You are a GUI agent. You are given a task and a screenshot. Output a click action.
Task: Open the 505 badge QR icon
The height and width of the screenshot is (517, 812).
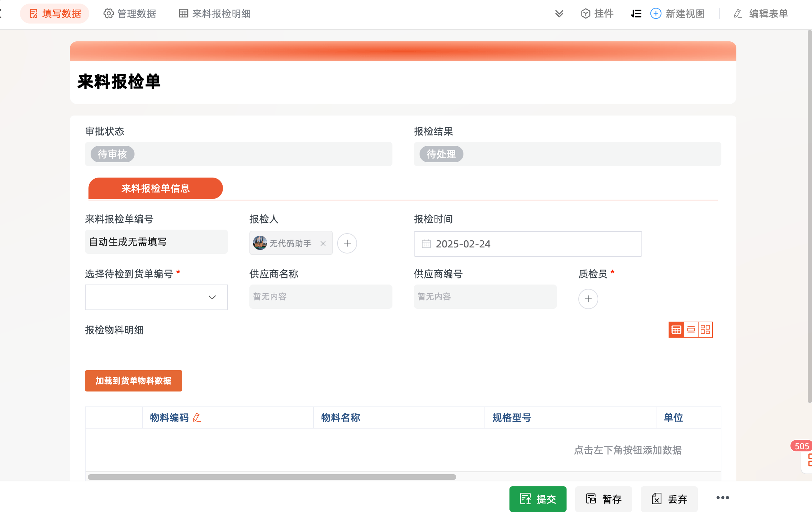pos(808,460)
